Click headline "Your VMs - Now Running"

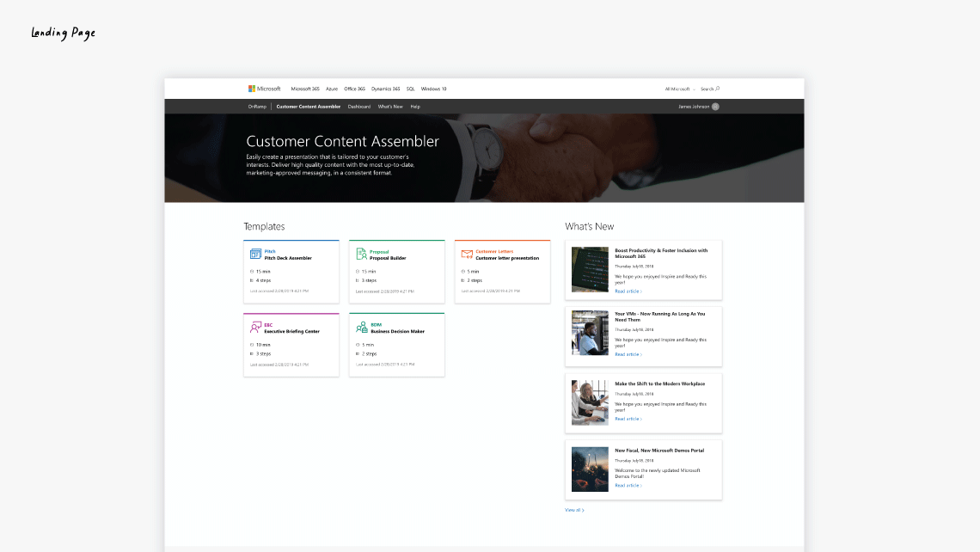click(660, 317)
